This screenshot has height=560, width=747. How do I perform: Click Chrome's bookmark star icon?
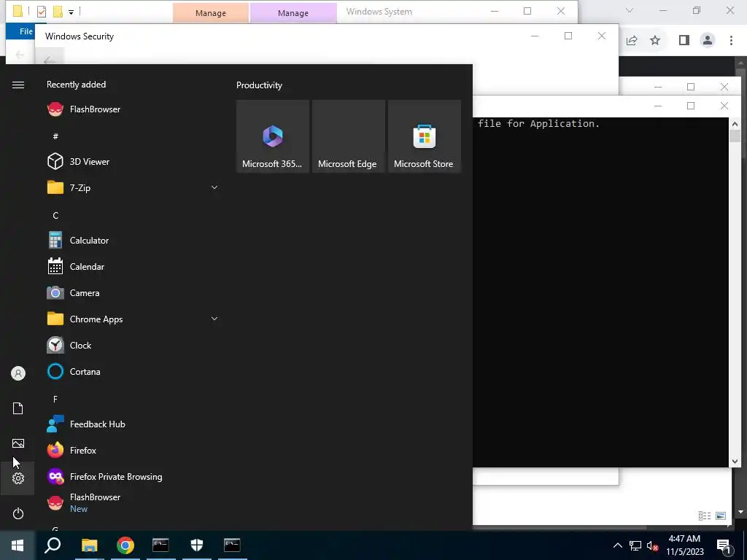[x=656, y=41]
